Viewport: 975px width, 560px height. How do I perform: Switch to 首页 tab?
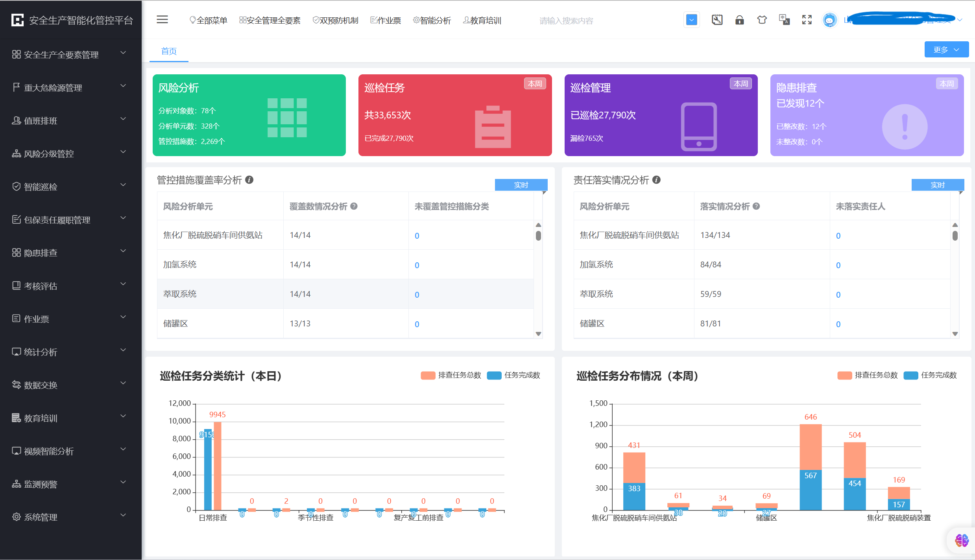[169, 51]
